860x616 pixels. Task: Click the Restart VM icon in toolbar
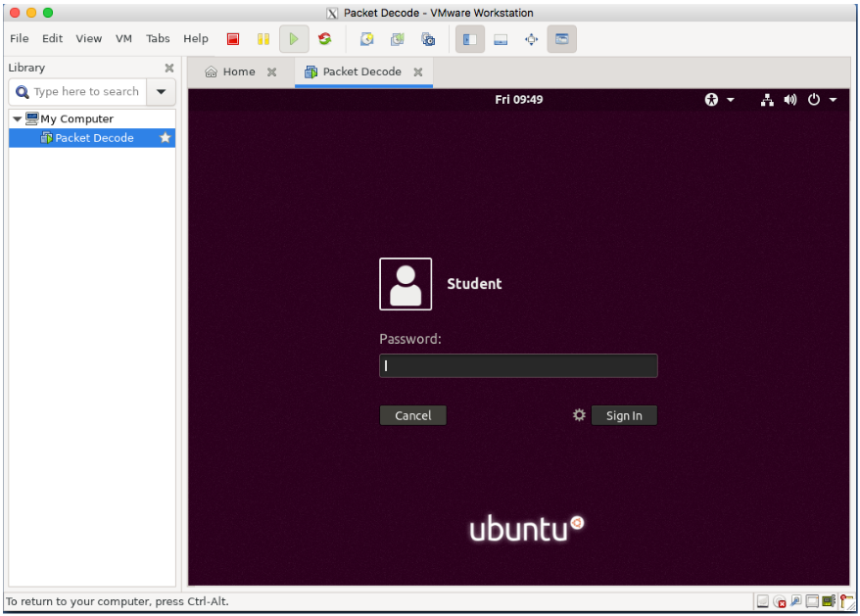[324, 39]
